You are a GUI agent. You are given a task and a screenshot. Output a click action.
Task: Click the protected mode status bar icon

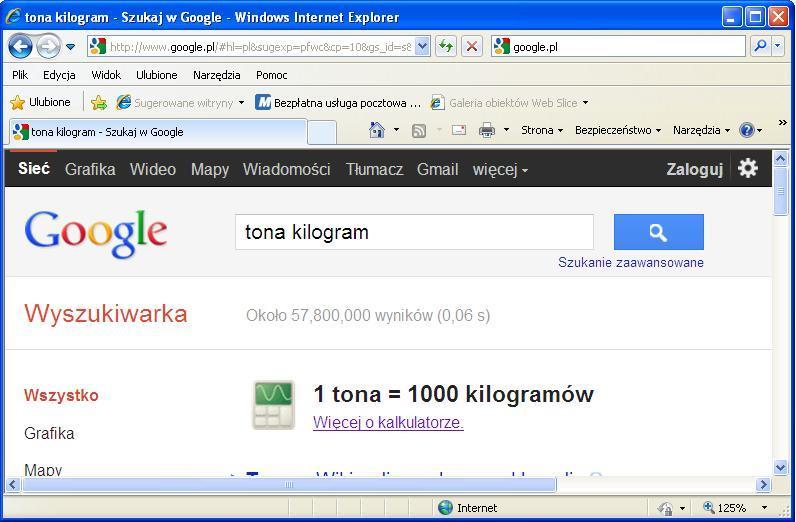[665, 508]
